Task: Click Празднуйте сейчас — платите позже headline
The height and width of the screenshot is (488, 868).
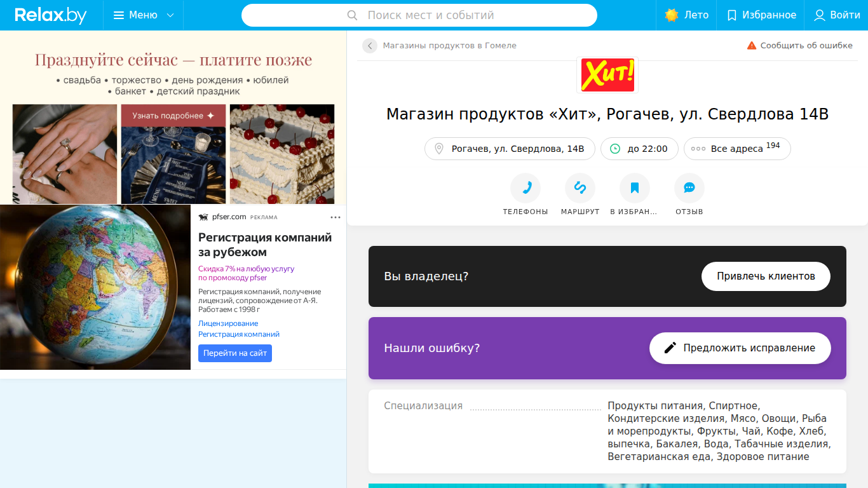Action: [173, 60]
